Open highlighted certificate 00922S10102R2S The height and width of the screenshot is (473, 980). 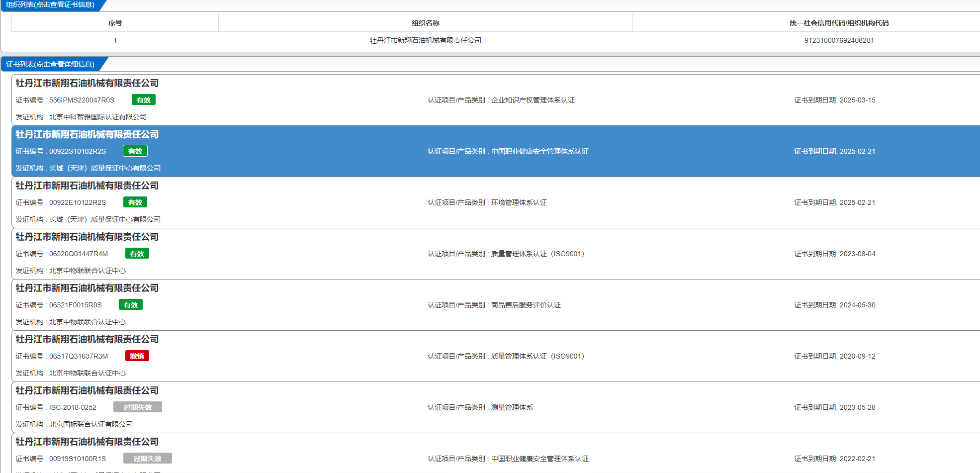(78, 151)
